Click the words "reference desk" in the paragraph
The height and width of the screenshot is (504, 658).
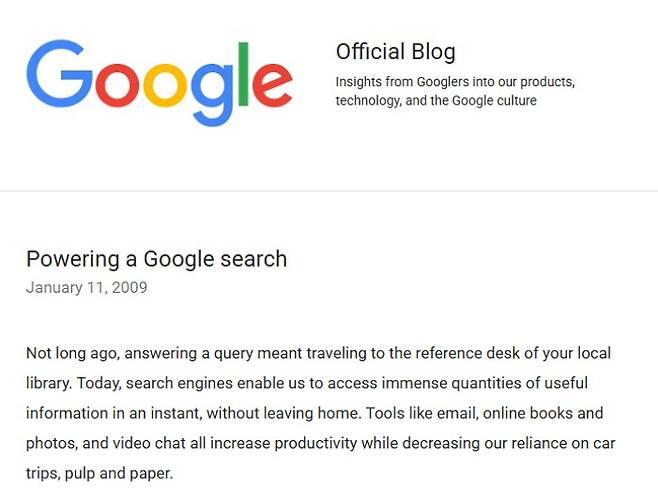[459, 353]
